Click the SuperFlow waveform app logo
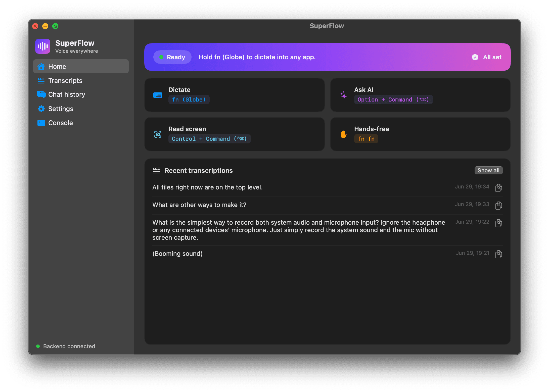 43,46
